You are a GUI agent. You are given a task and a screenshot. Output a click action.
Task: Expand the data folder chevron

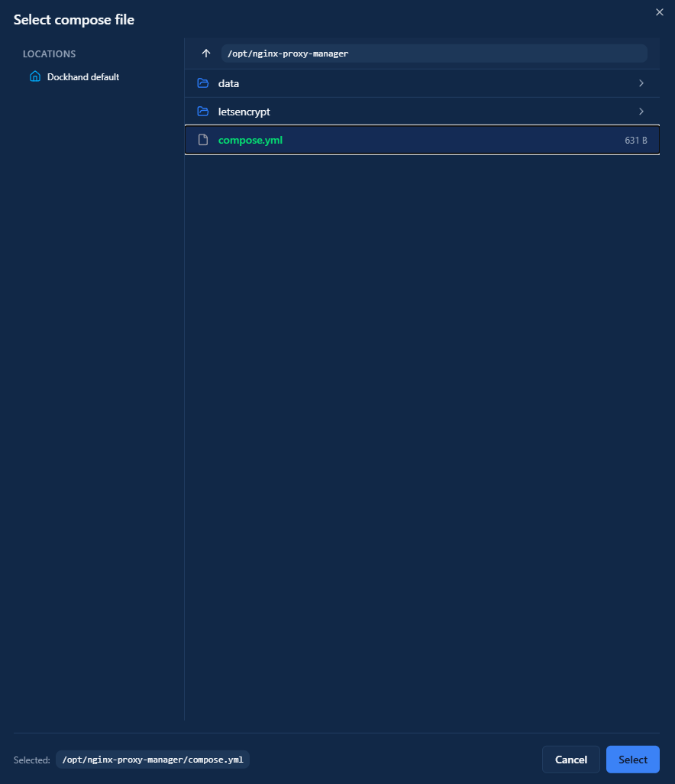point(641,83)
